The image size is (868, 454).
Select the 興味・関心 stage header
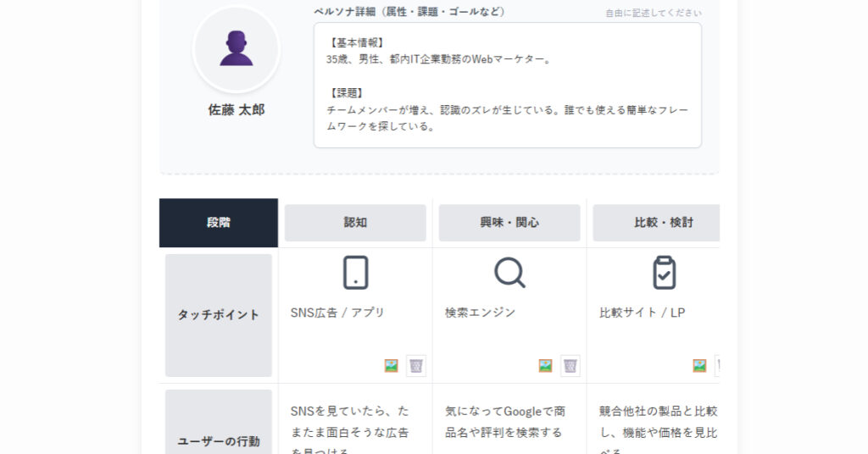point(509,223)
